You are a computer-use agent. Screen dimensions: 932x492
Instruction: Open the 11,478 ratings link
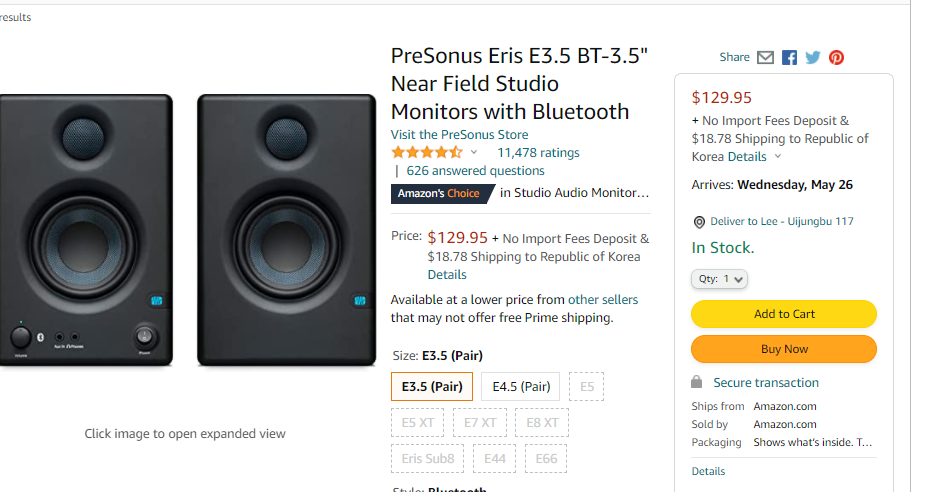coord(538,153)
